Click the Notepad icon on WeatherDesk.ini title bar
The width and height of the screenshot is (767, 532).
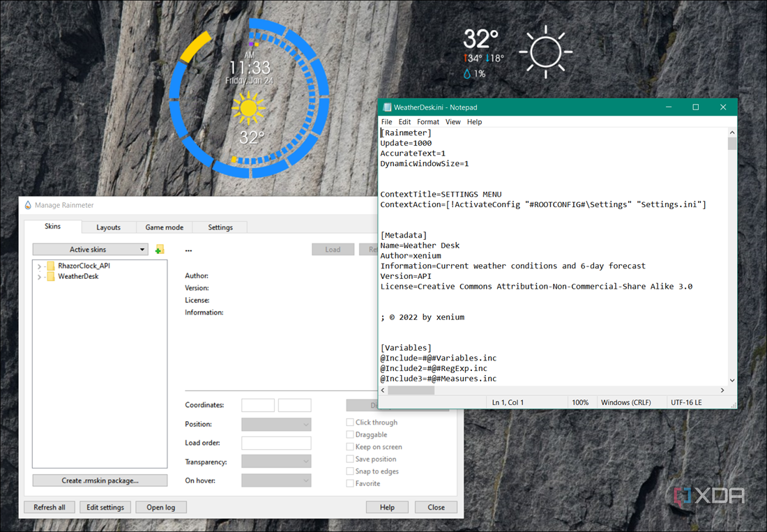click(x=386, y=107)
